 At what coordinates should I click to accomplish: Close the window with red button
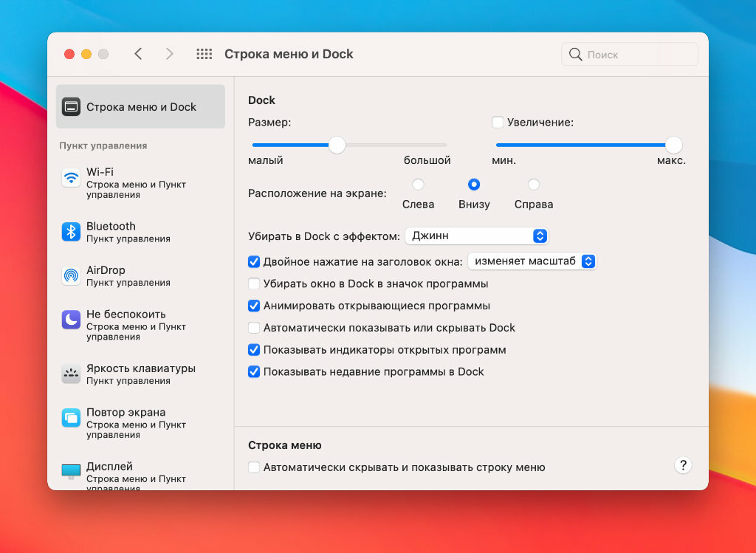(x=69, y=54)
